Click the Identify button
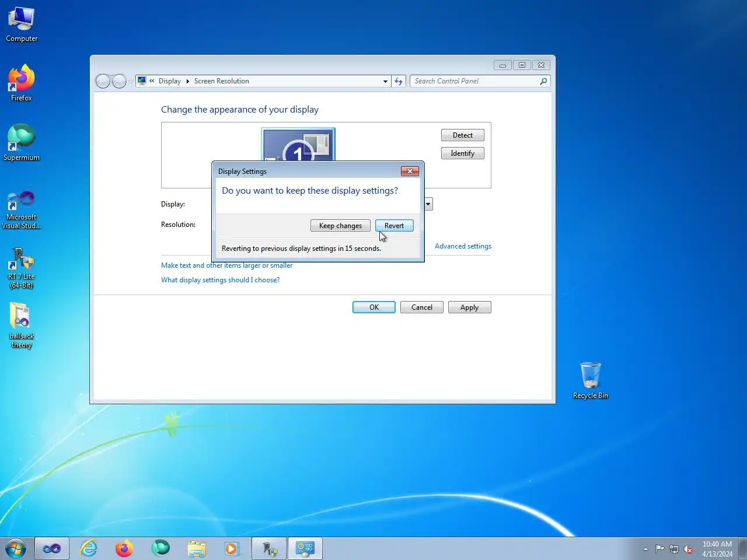 tap(463, 153)
